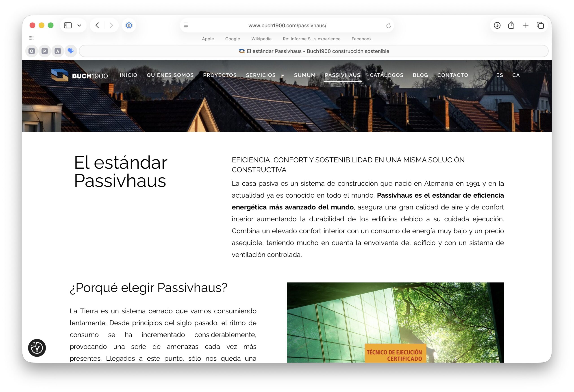The width and height of the screenshot is (574, 392).
Task: Open the Facebook favorites link
Action: pyautogui.click(x=361, y=39)
